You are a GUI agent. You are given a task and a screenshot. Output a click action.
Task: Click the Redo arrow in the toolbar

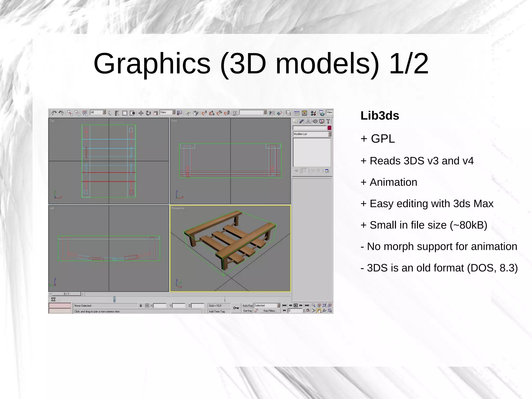[61, 113]
